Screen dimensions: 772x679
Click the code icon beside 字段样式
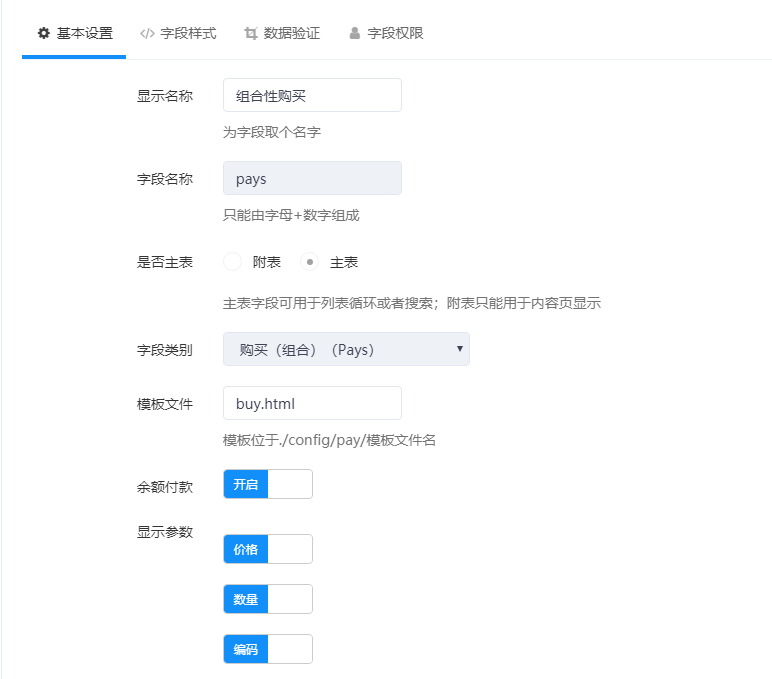[147, 33]
